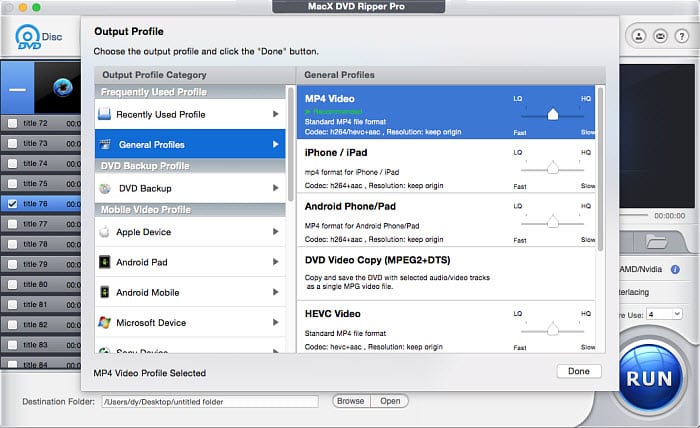Click the Browse button
Image resolution: width=700 pixels, height=428 pixels.
[351, 401]
